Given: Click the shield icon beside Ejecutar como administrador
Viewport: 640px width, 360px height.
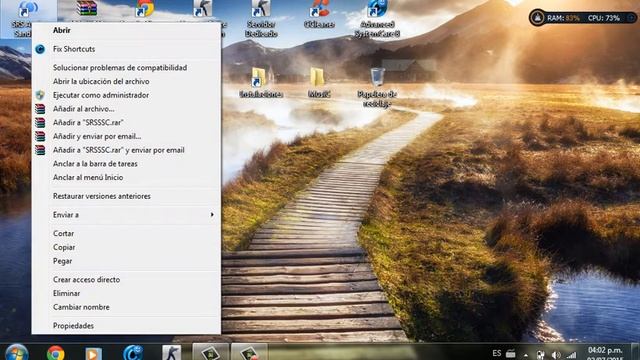Looking at the screenshot, I should click(40, 95).
